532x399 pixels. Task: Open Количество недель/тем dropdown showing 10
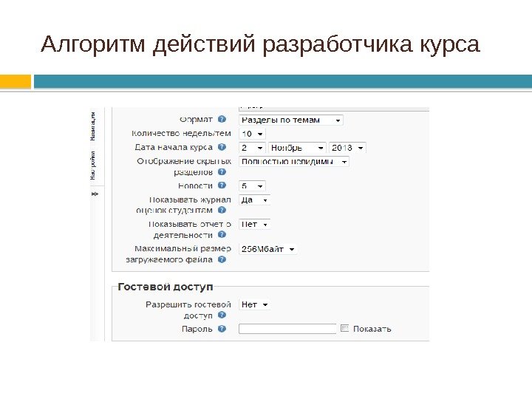[x=252, y=134]
